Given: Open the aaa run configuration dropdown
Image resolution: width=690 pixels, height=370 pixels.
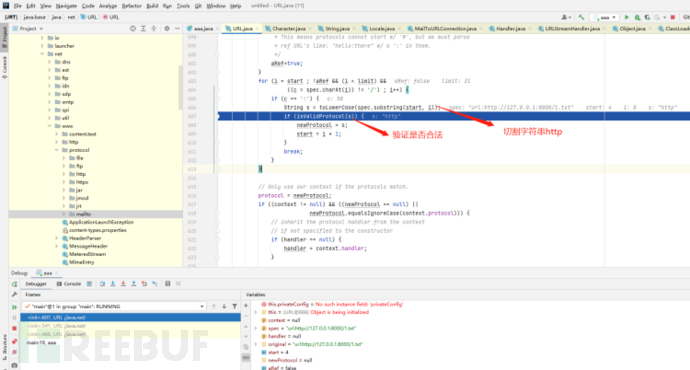Looking at the screenshot, I should click(x=605, y=17).
